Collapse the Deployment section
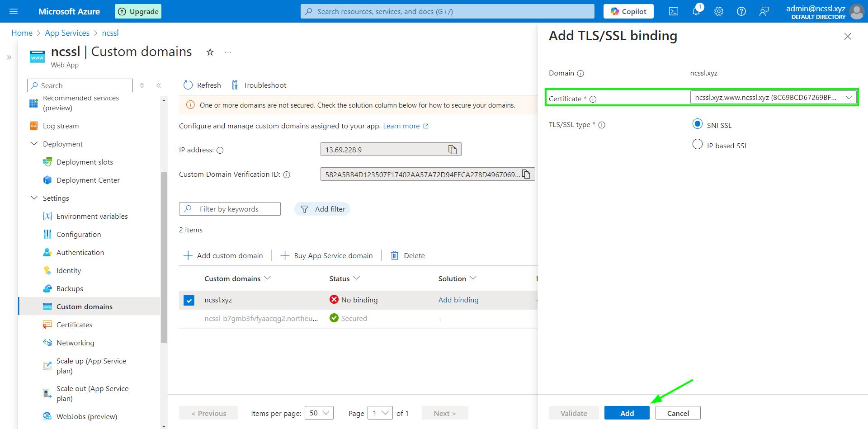This screenshot has width=868, height=429. point(34,144)
